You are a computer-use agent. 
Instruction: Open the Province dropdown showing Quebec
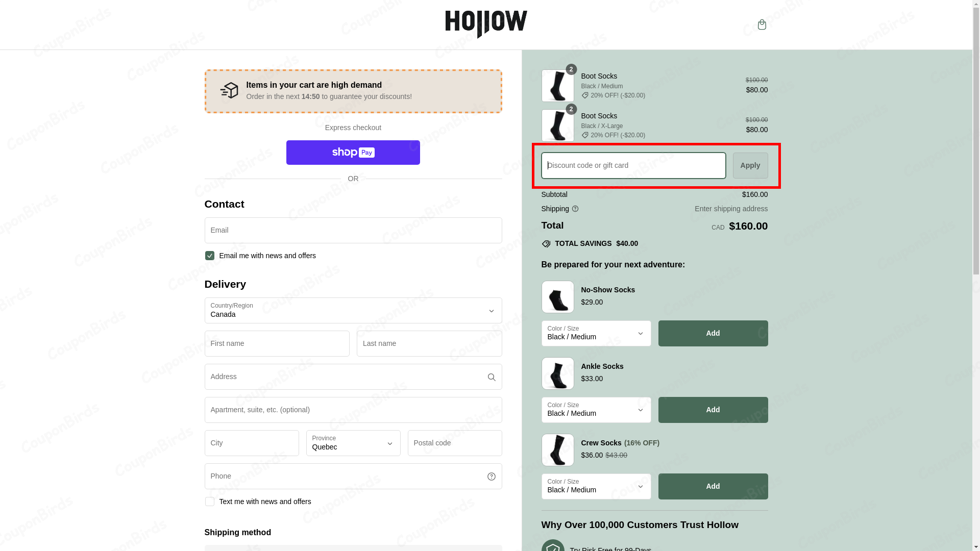click(x=353, y=443)
